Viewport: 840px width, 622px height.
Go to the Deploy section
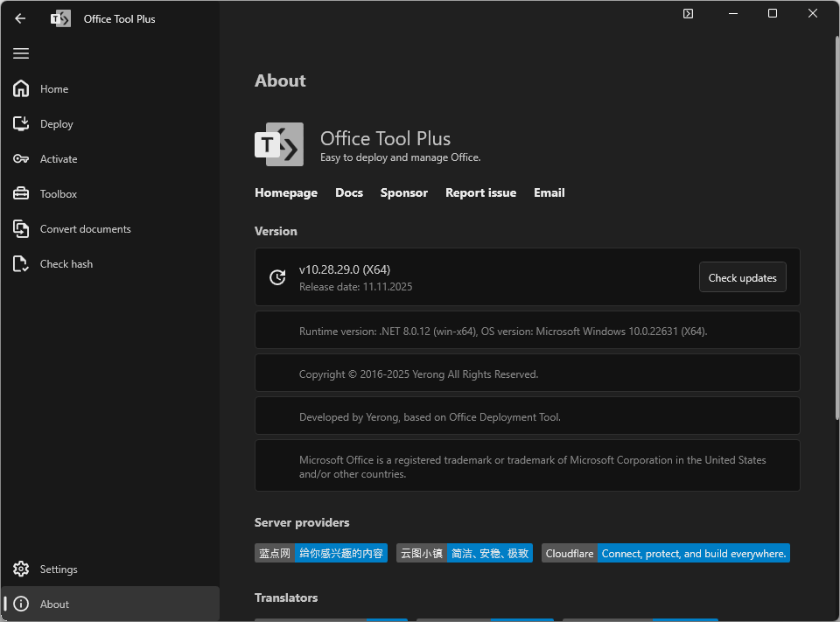click(x=110, y=123)
